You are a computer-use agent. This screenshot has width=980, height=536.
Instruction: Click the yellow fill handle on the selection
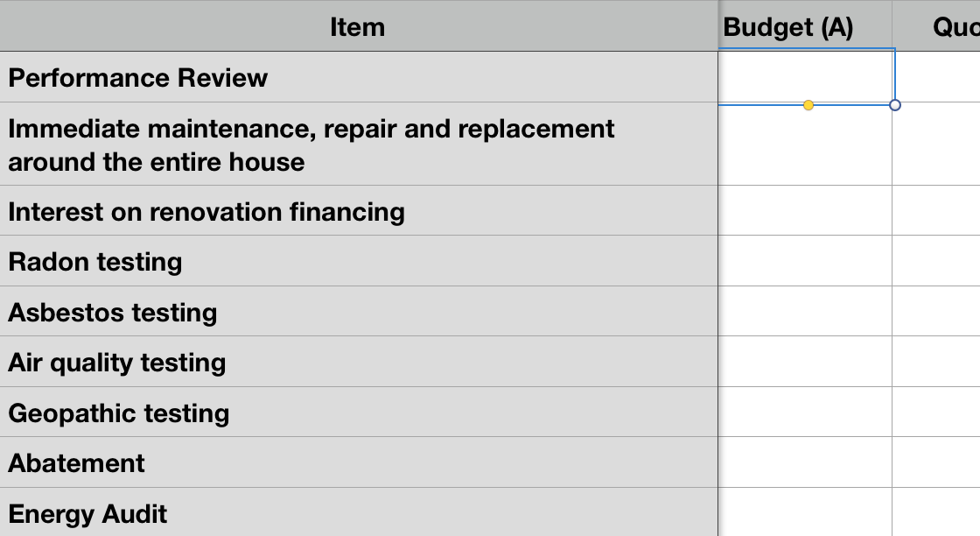click(808, 104)
